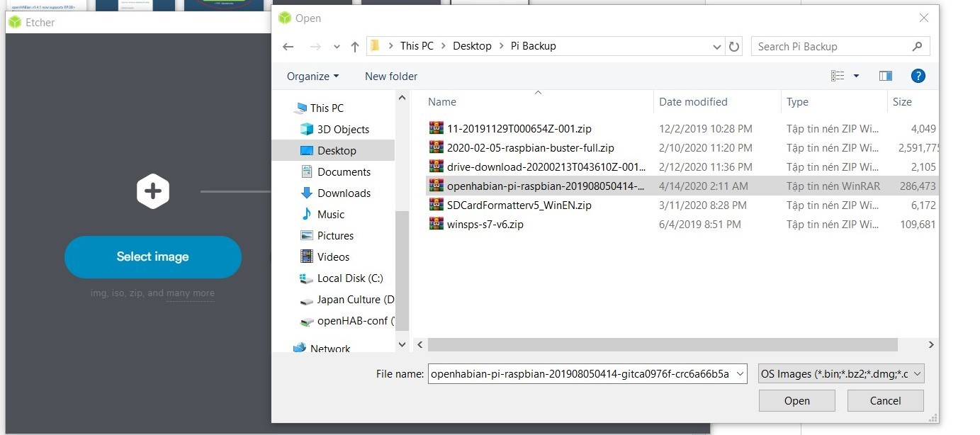Sort files by Type column header

(x=797, y=101)
